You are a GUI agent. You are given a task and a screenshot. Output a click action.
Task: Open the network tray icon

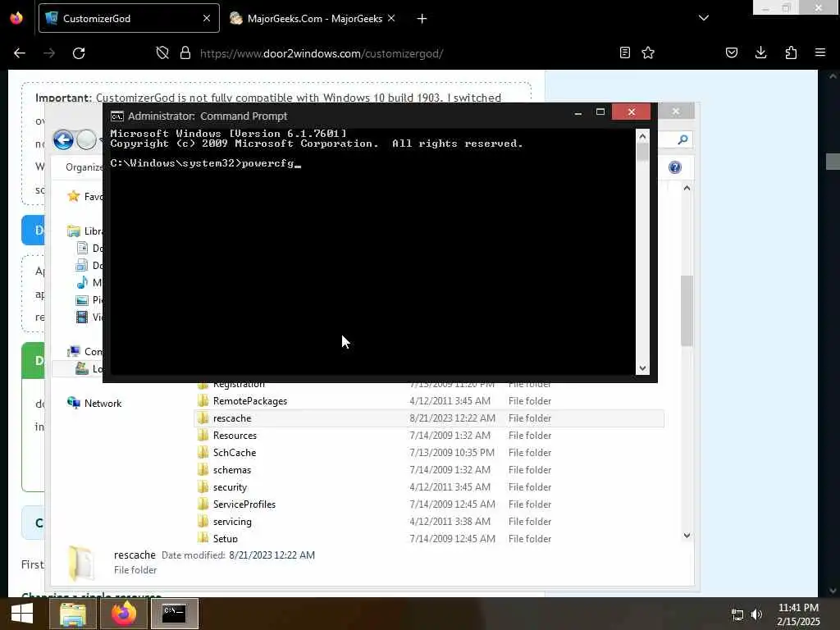[737, 614]
